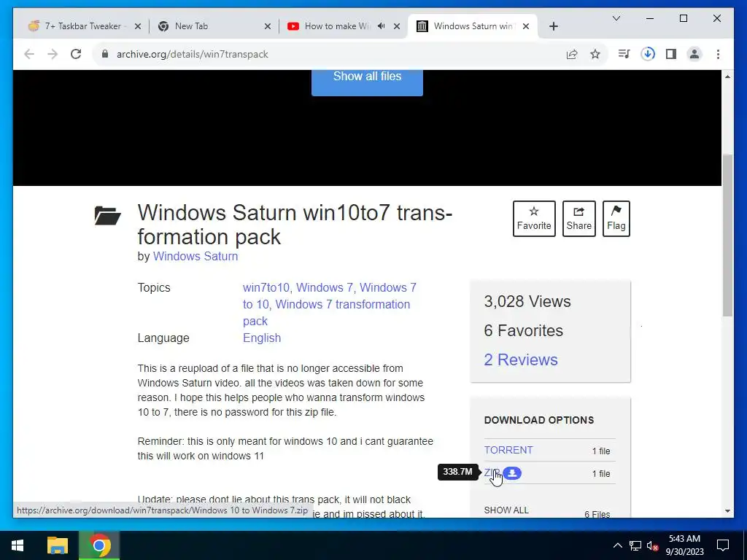Open the Chrome profile avatar
747x560 pixels.
click(694, 54)
